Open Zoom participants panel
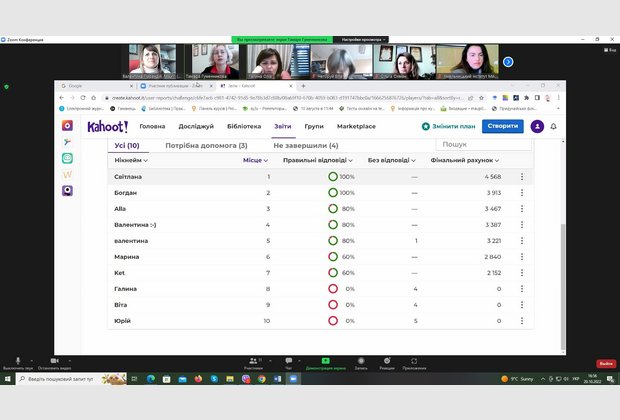620x420 pixels. pyautogui.click(x=253, y=362)
